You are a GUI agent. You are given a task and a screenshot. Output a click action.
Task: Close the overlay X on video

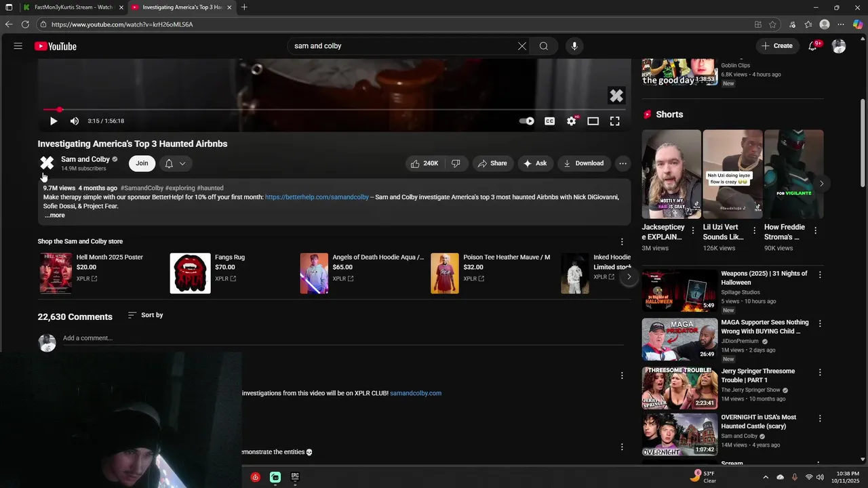point(616,96)
